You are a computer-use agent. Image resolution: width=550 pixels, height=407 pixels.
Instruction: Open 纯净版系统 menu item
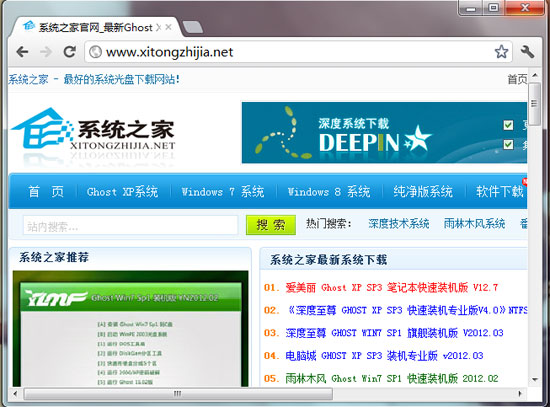click(423, 192)
